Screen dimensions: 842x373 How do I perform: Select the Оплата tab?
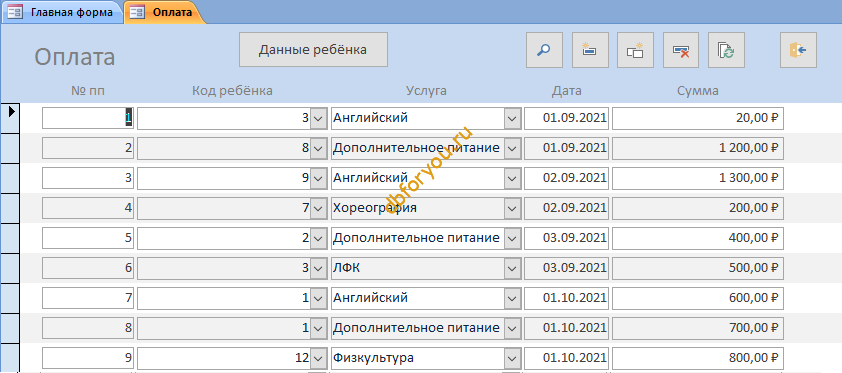(x=165, y=12)
